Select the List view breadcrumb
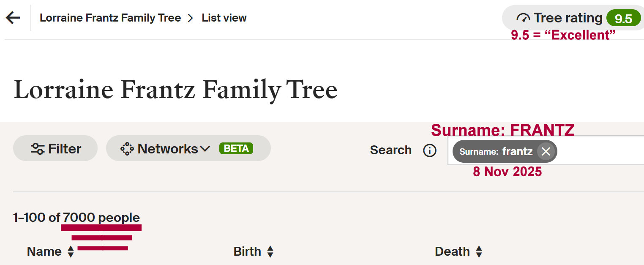644x265 pixels. (224, 18)
